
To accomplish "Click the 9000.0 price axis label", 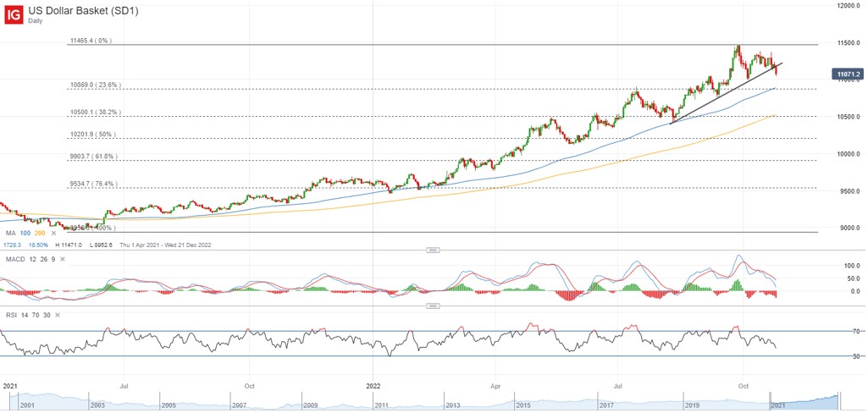I will [851, 228].
